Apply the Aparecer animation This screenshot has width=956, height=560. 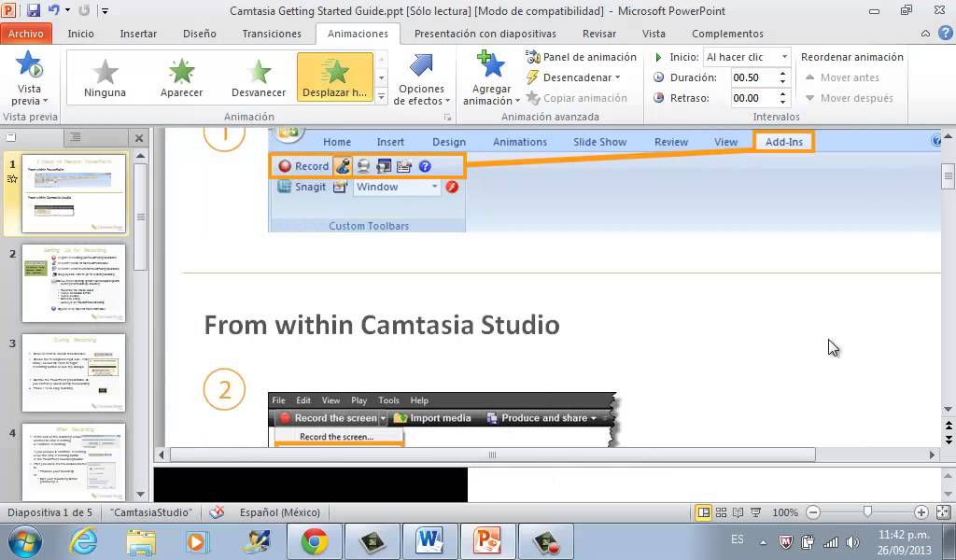coord(182,77)
